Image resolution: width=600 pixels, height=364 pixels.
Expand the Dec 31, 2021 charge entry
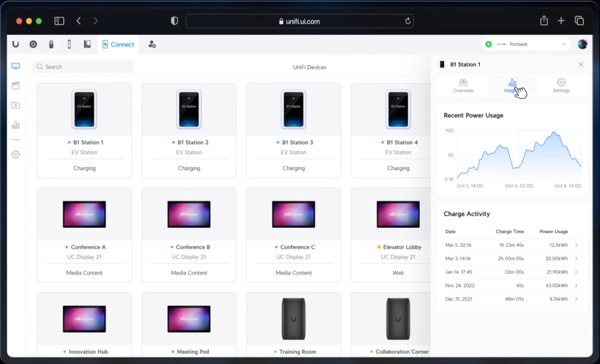[x=576, y=299]
